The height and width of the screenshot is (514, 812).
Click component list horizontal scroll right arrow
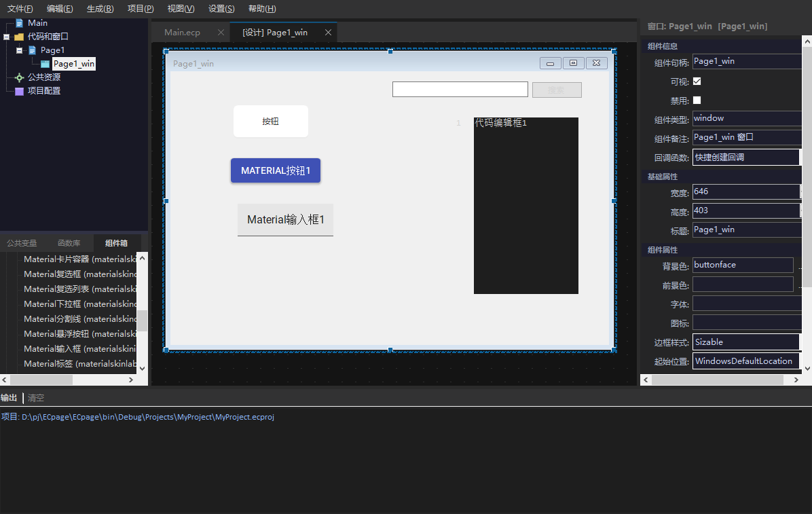131,380
